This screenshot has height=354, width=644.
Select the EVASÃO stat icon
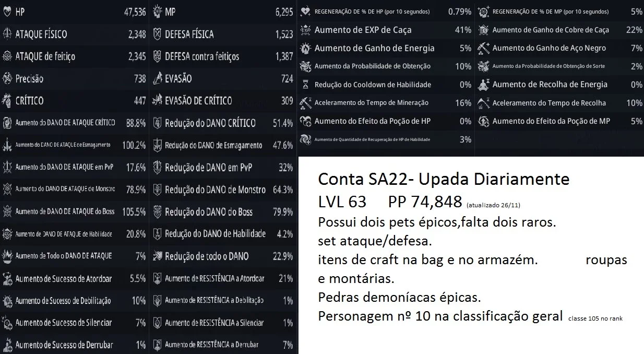pos(157,78)
